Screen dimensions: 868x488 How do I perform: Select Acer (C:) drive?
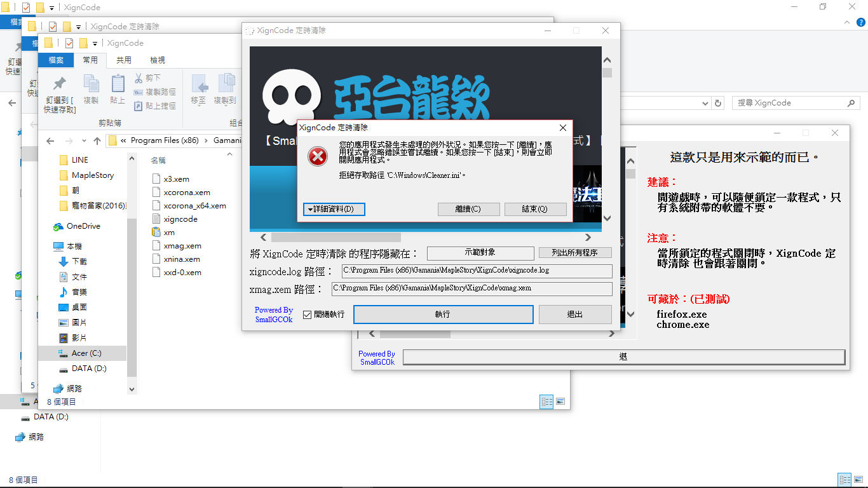[x=86, y=353]
